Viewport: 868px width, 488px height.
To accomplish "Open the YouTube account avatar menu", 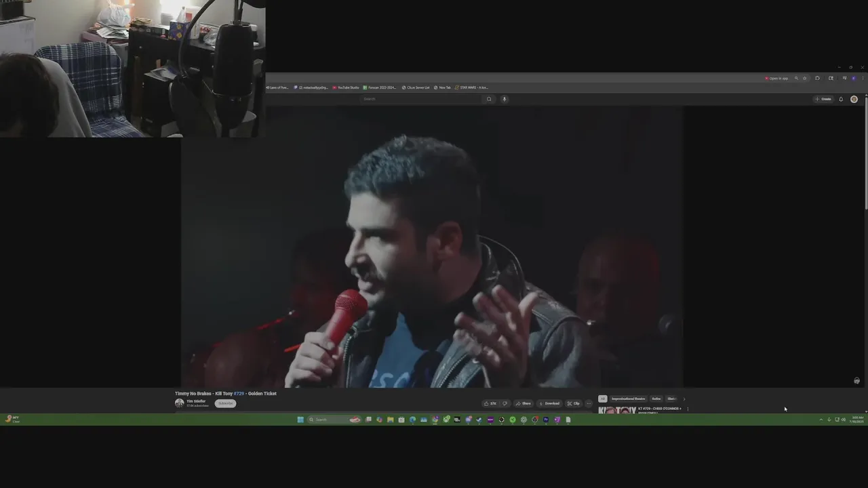I will click(x=854, y=99).
